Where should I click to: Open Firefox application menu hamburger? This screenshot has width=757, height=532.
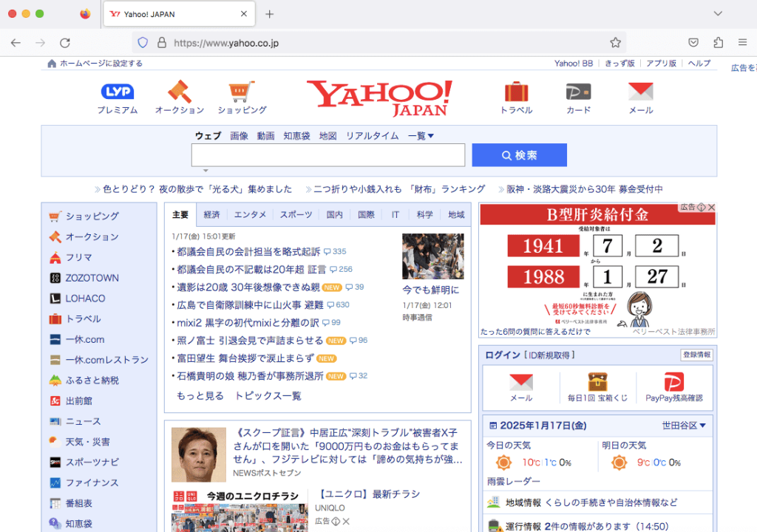tap(742, 42)
